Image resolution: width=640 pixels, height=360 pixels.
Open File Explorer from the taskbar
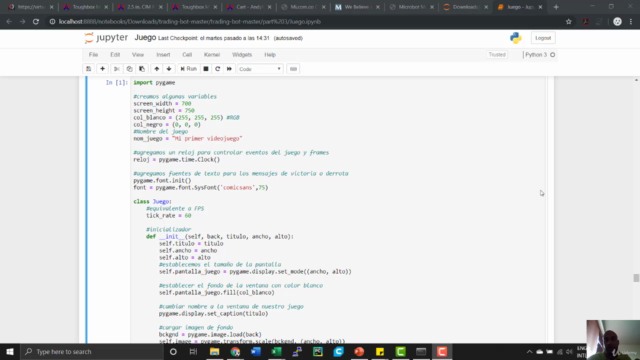(x=214, y=351)
